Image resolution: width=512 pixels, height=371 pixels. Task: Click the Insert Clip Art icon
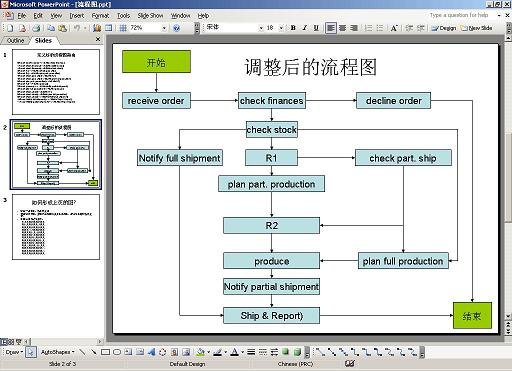tap(174, 352)
